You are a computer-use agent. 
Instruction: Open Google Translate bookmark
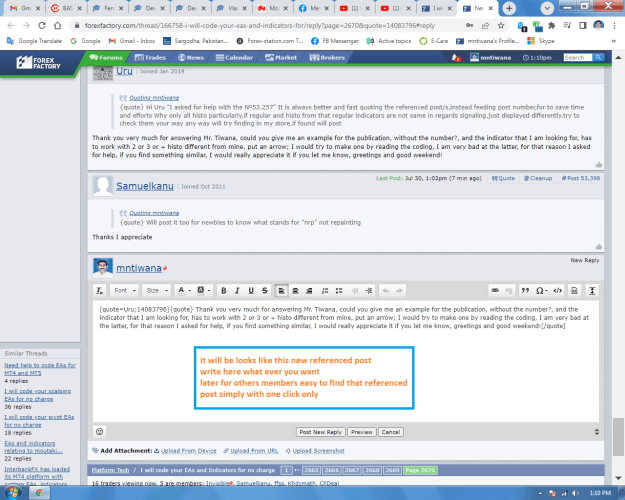35,41
